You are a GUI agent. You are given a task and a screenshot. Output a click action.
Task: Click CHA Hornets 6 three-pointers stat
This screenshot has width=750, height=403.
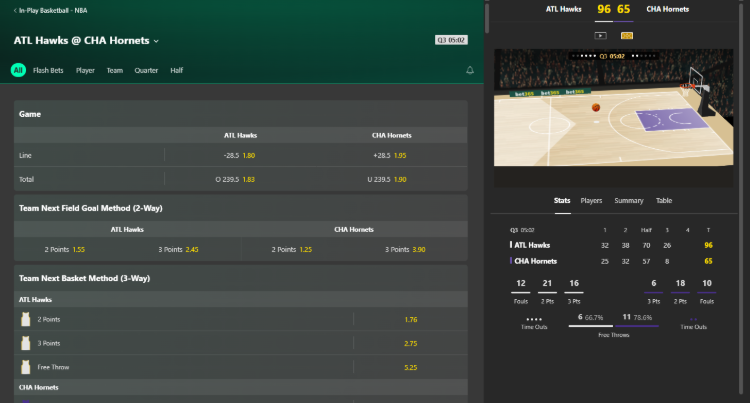click(x=653, y=291)
